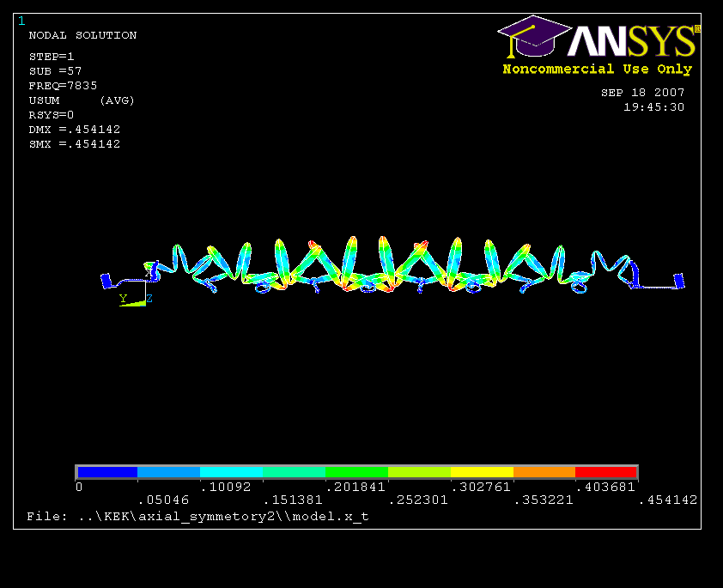
Task: Click the RSYS=0 label
Action: pos(52,115)
